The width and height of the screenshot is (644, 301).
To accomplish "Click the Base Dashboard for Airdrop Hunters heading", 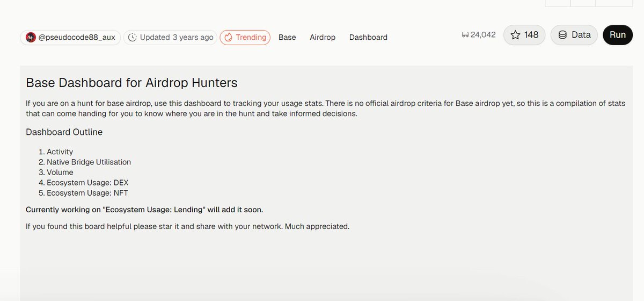I will point(131,83).
